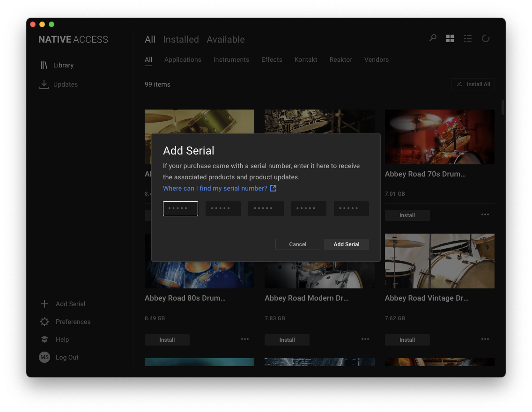Click the 'Abbey Road Vintage Dr…' title
The image size is (532, 412).
click(x=427, y=298)
